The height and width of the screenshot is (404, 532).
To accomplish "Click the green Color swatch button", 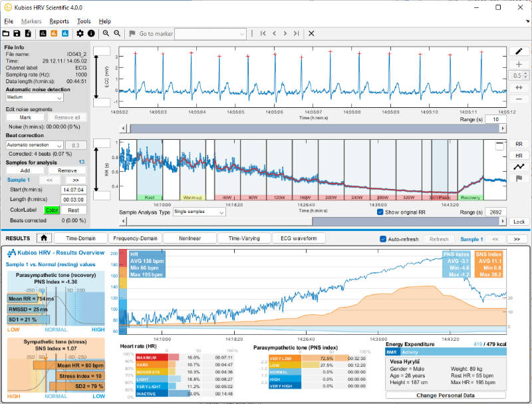I will pos(52,210).
